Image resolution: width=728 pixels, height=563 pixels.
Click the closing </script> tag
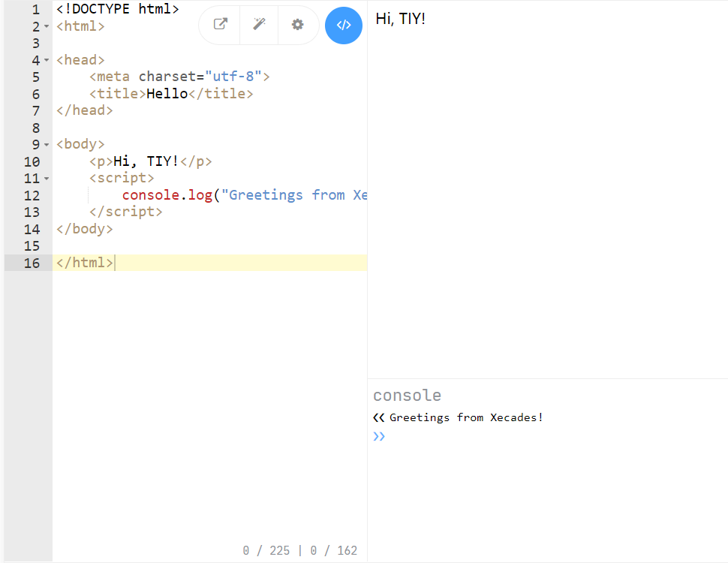point(126,212)
